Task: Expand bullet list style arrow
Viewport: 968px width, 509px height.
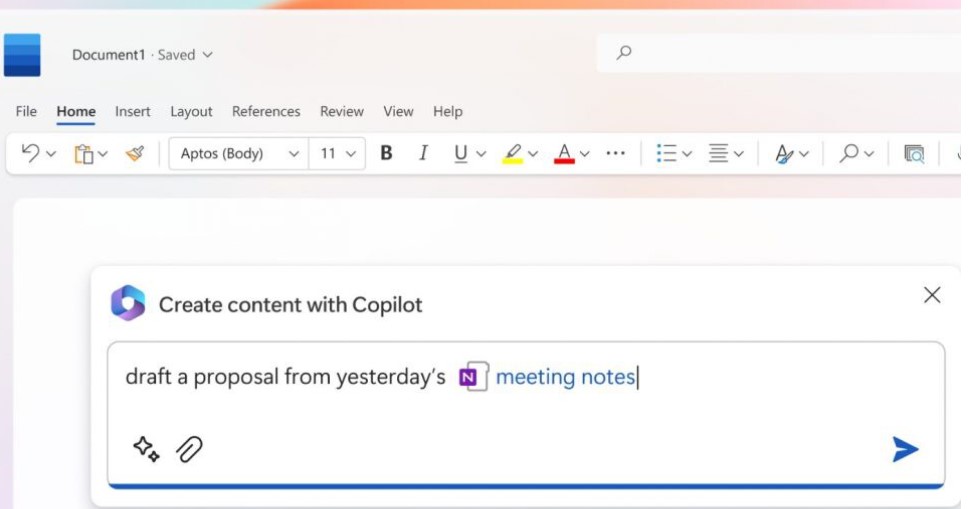Action: pos(687,154)
